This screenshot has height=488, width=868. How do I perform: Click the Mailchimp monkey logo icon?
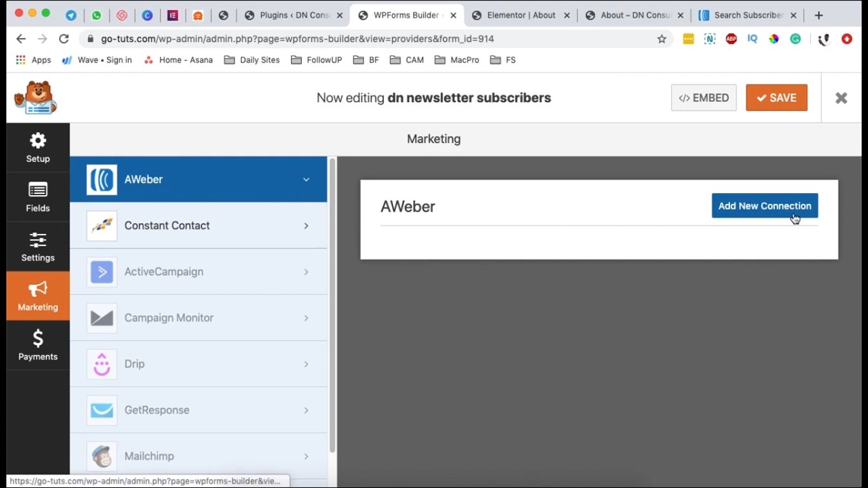point(102,456)
